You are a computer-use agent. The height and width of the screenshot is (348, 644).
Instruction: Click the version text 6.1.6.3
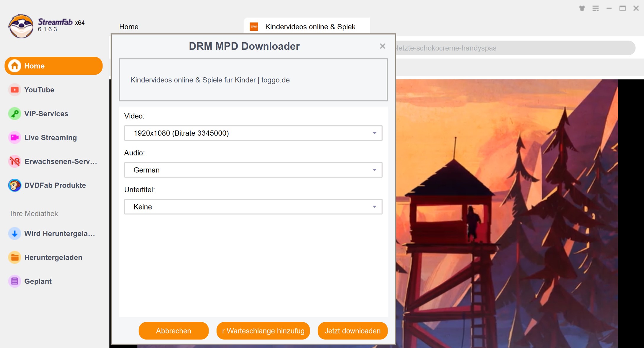pyautogui.click(x=47, y=30)
